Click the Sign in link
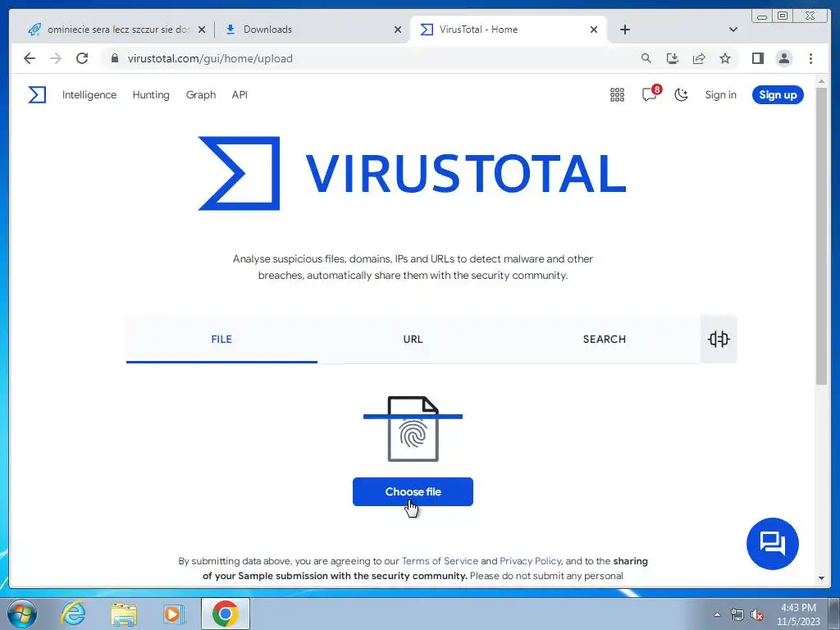Viewport: 840px width, 630px height. point(720,95)
